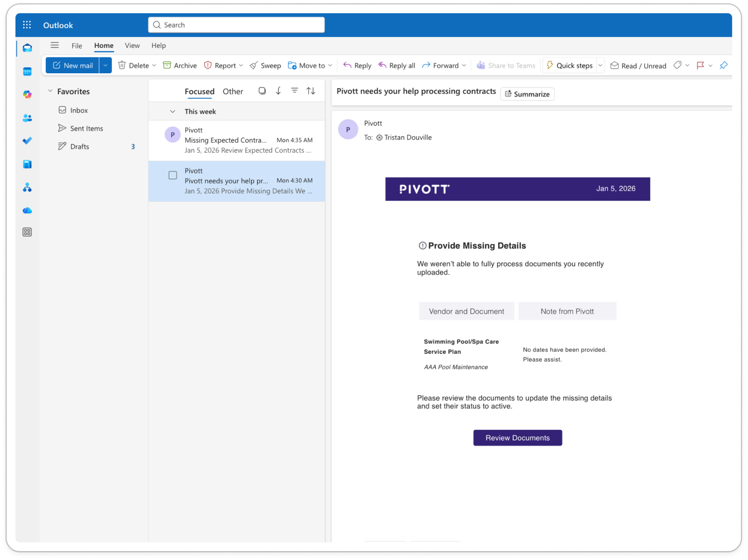Open the Move to dropdown arrow
The image size is (748, 560).
tap(330, 65)
